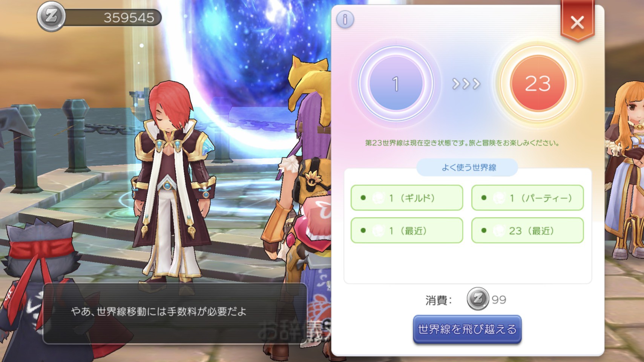Tap the NPC dialogue box to continue
This screenshot has height=362, width=644.
tap(175, 313)
